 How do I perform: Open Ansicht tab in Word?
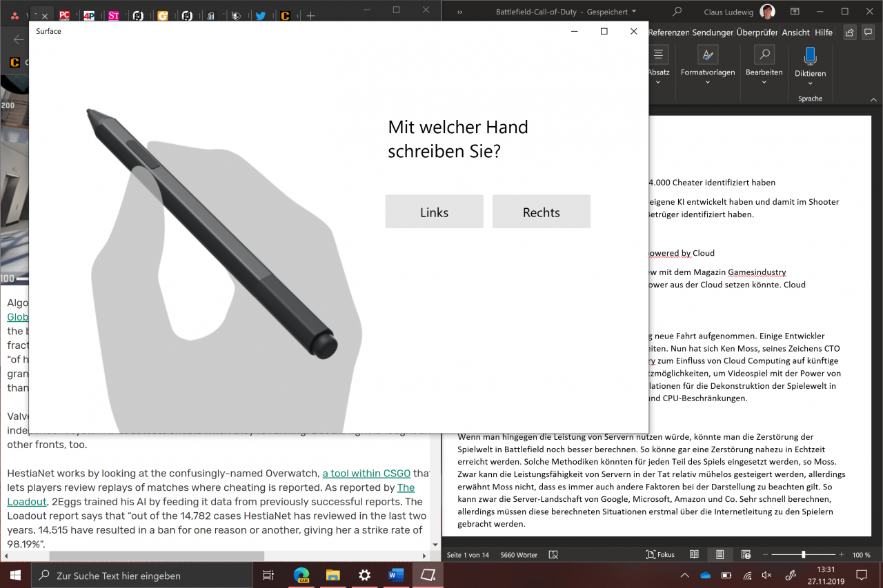click(796, 32)
